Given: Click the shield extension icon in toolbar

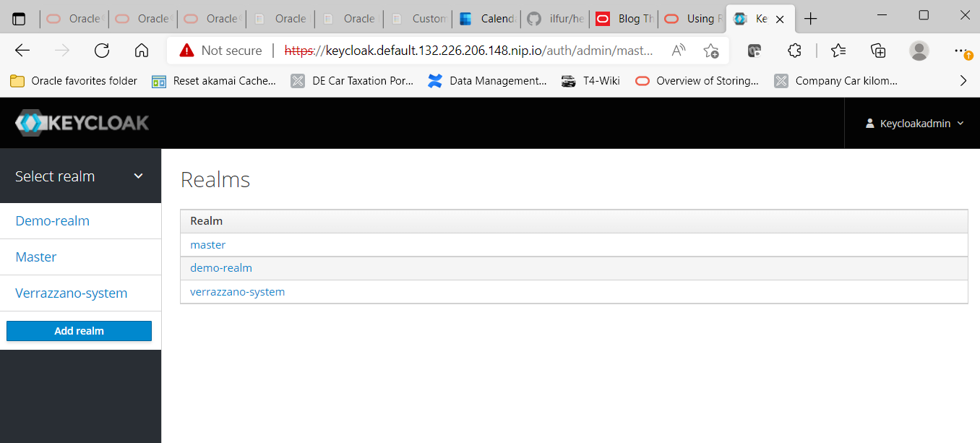Looking at the screenshot, I should point(754,51).
